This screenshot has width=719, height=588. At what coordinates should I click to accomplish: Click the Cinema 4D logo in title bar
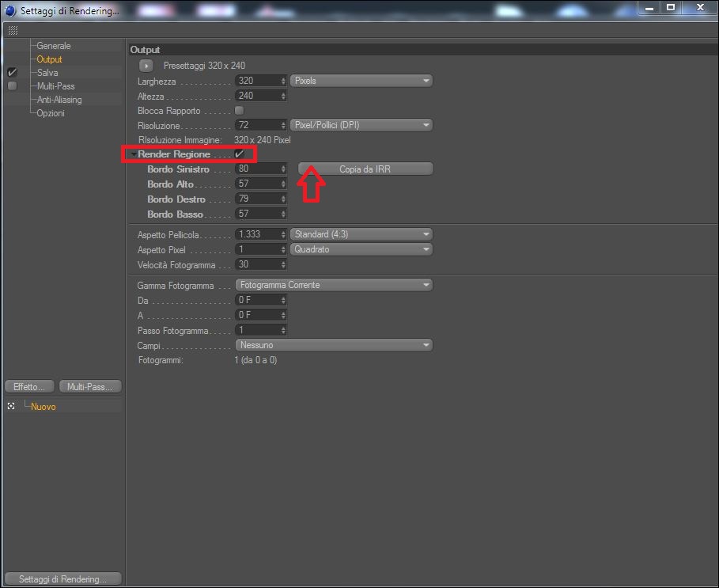click(9, 10)
